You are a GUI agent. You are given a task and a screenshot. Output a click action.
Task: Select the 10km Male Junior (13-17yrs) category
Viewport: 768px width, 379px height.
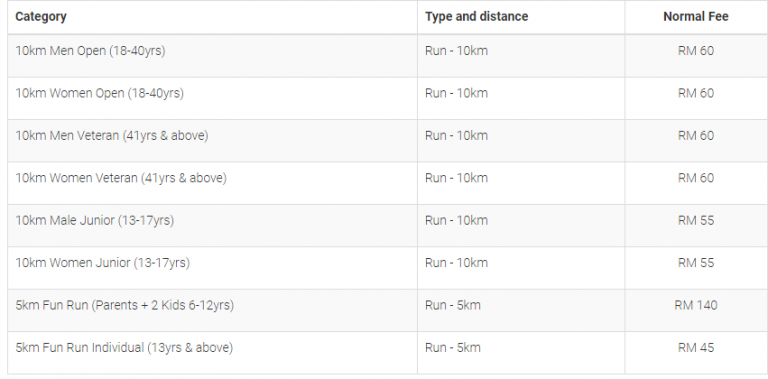(x=95, y=220)
